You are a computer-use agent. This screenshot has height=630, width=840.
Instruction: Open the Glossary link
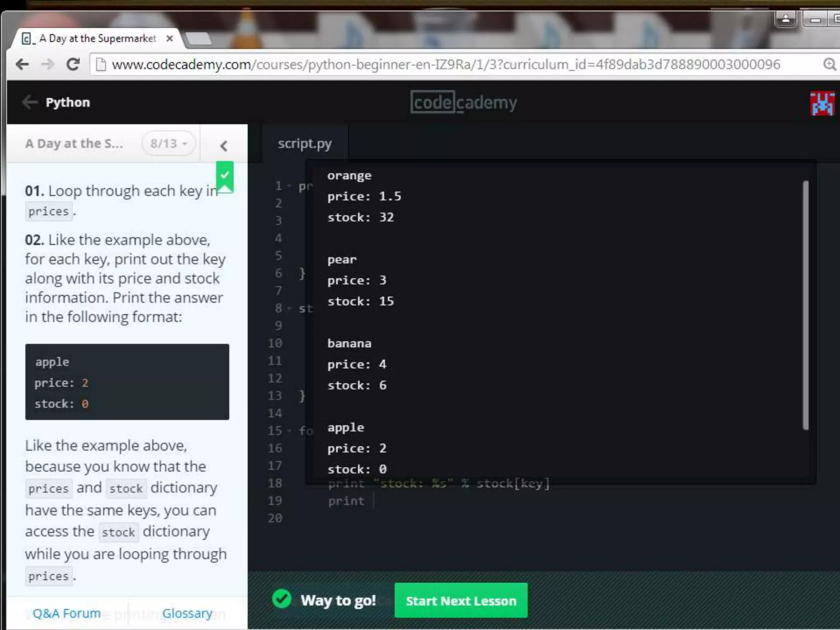(187, 613)
